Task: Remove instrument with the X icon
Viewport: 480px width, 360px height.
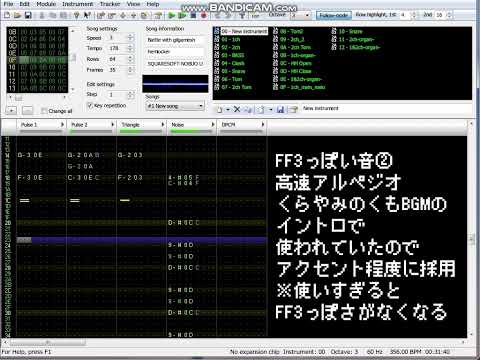Action: 237,109
